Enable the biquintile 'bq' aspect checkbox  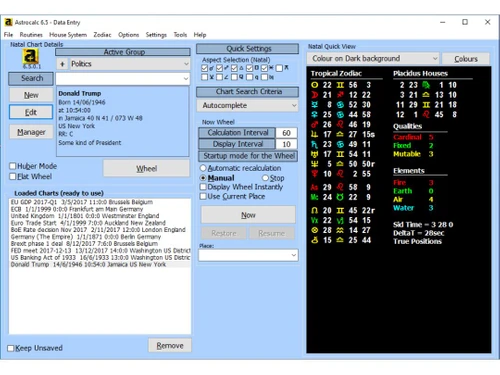click(x=264, y=77)
